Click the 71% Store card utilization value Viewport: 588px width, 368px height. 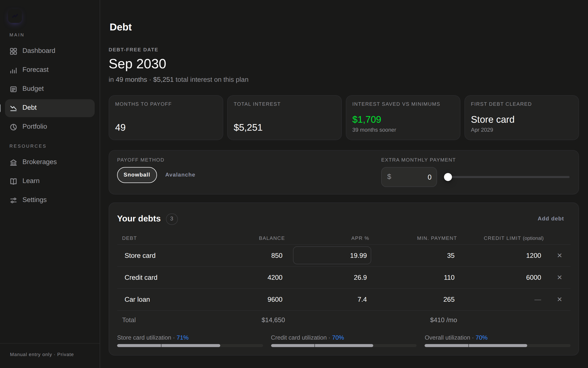click(182, 338)
